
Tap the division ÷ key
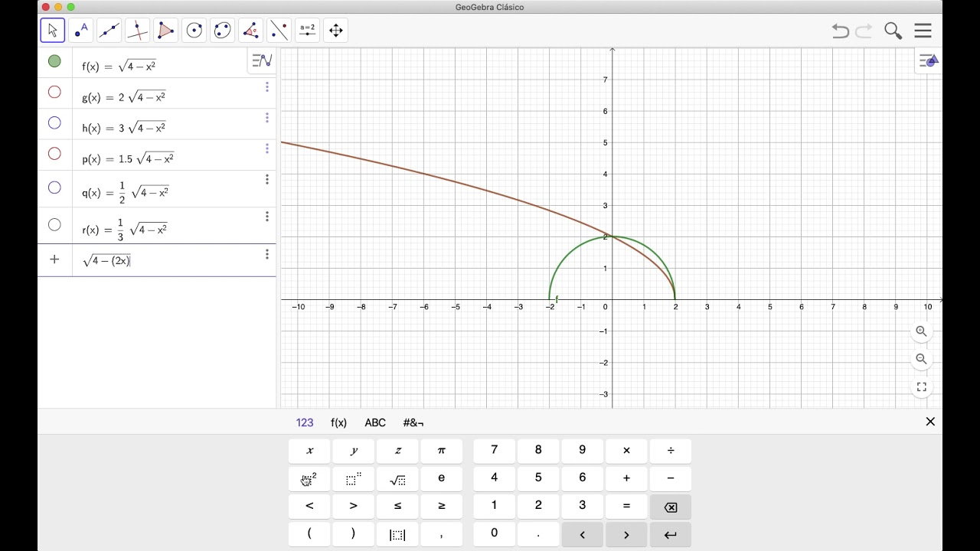(x=671, y=451)
